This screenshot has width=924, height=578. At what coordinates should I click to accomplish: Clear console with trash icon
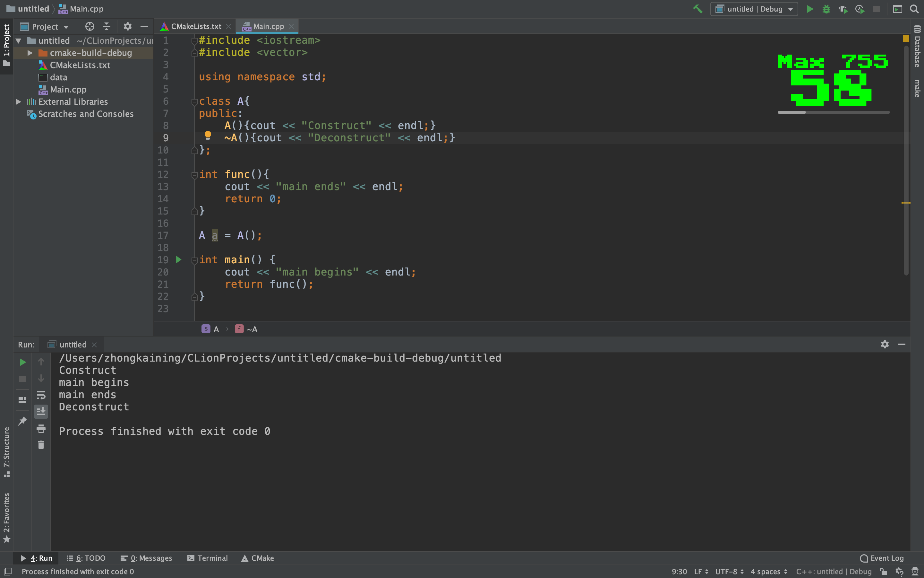[41, 445]
